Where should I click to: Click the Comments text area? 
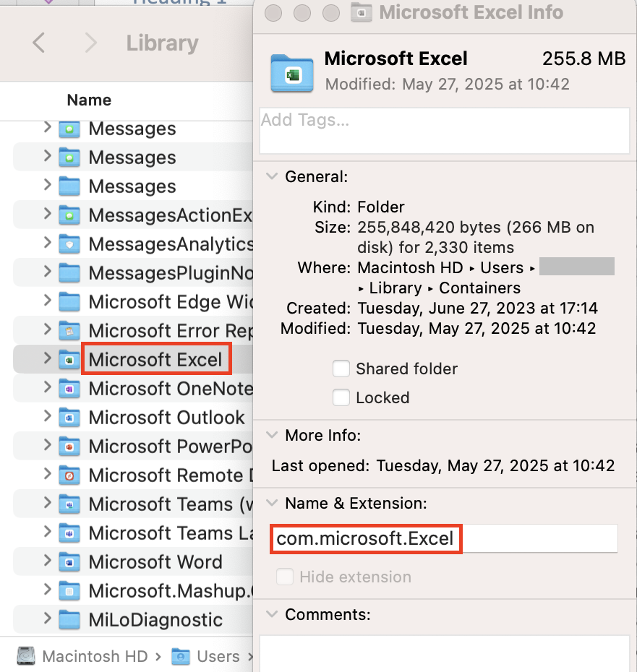[445, 653]
